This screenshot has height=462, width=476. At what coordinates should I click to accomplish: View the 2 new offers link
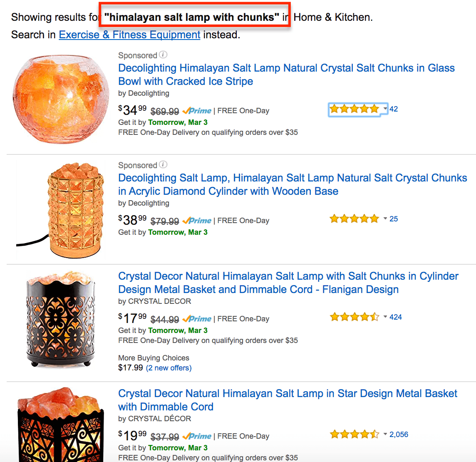tap(169, 368)
